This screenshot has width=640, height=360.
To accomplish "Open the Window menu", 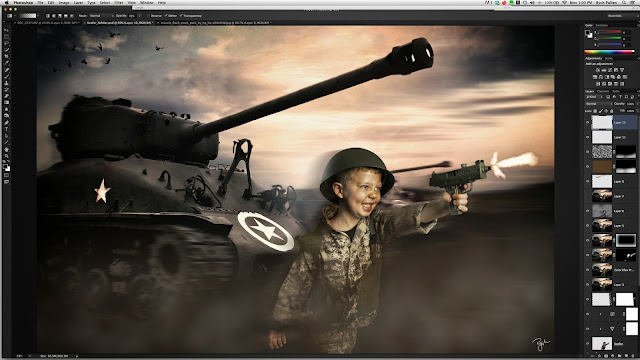I will coord(147,2).
